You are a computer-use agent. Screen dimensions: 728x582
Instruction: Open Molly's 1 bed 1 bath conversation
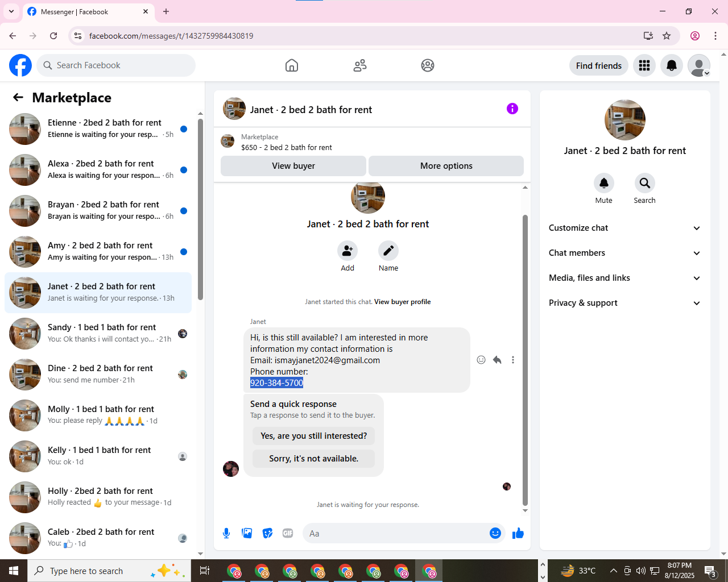(x=98, y=415)
